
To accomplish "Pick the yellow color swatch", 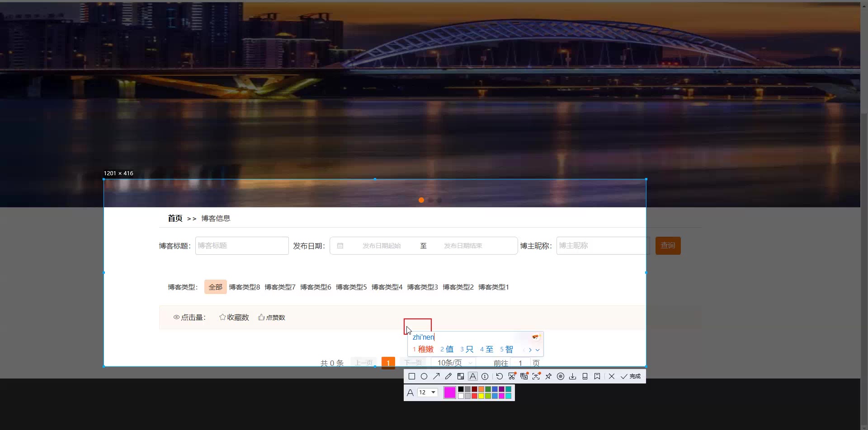I will pyautogui.click(x=481, y=396).
